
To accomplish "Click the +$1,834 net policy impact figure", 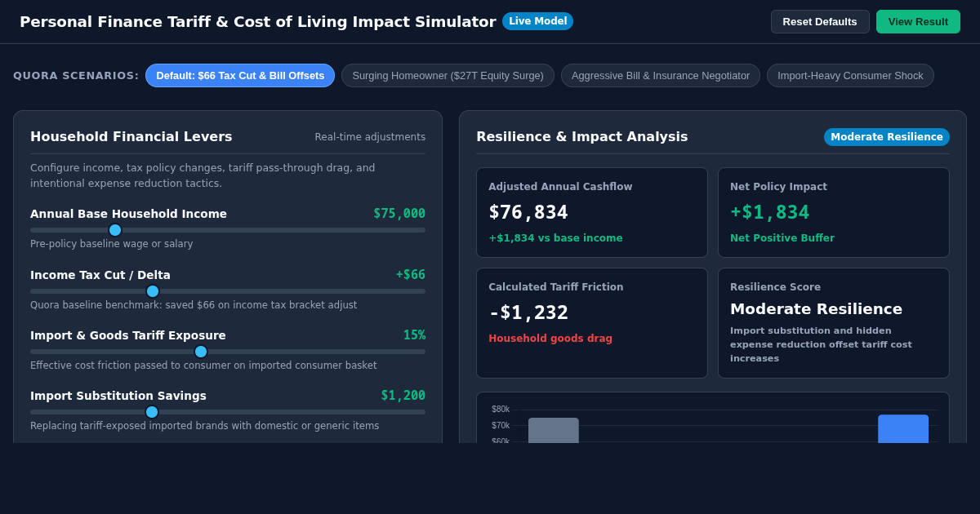I will tap(770, 212).
